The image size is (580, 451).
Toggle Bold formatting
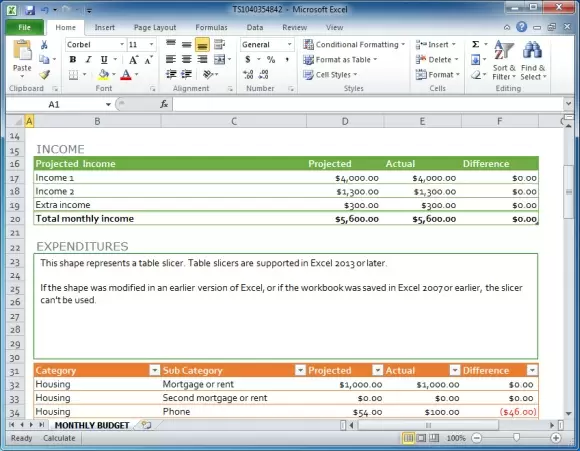click(73, 60)
